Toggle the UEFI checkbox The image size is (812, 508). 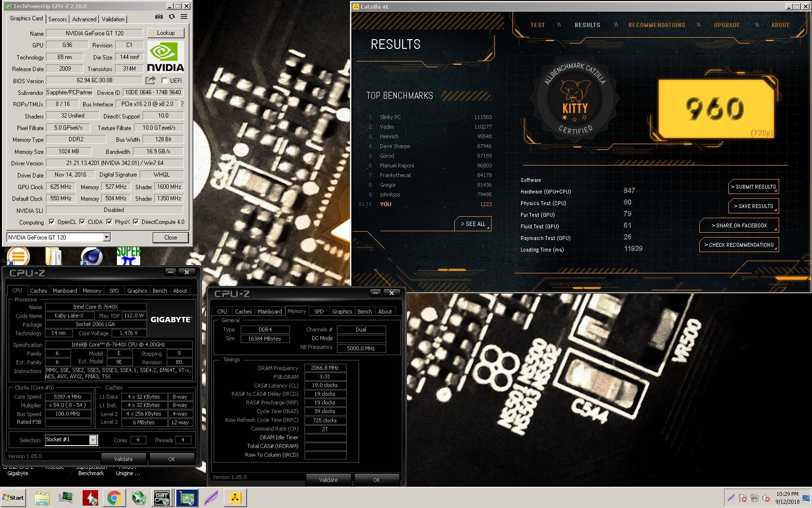164,81
